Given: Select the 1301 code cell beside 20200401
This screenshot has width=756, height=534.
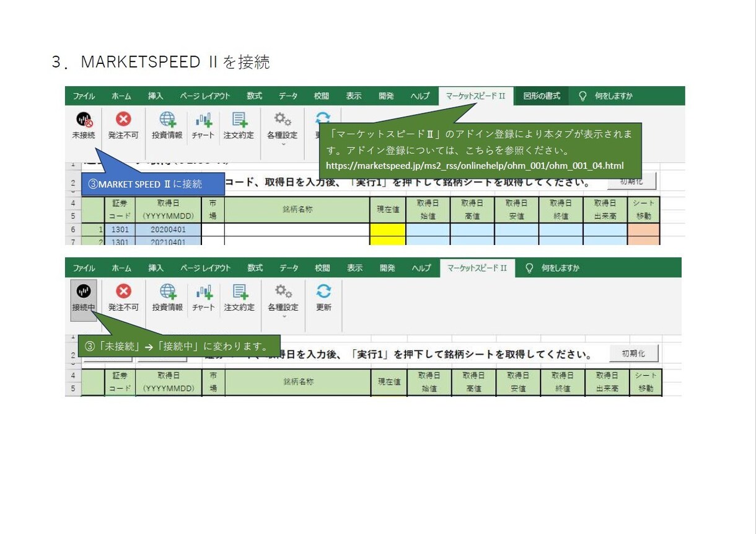Looking at the screenshot, I should (x=120, y=229).
